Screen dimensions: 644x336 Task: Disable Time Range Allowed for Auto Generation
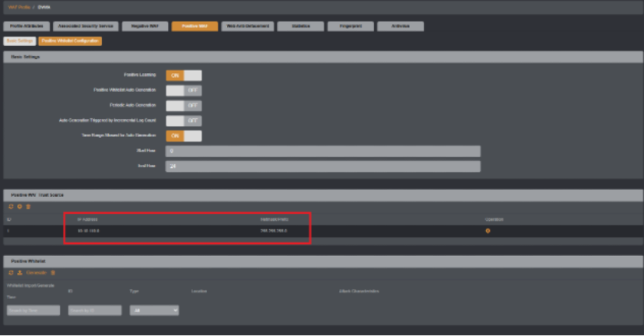[x=184, y=136]
